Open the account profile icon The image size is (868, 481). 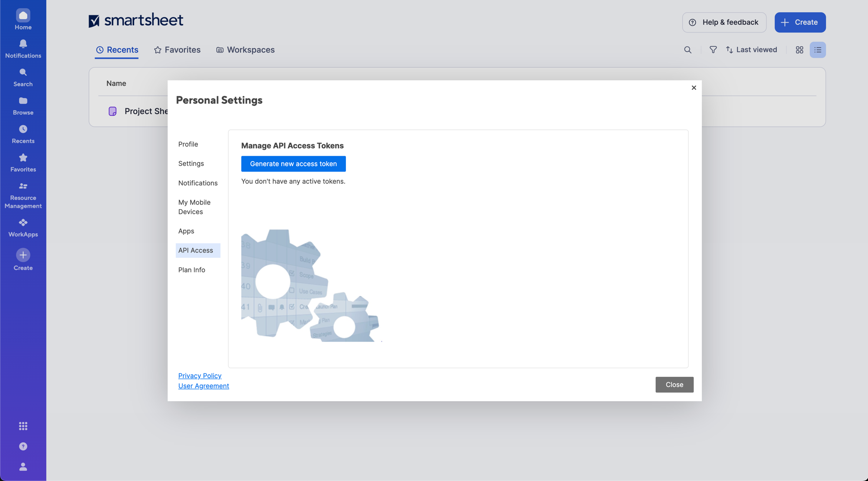click(x=23, y=467)
